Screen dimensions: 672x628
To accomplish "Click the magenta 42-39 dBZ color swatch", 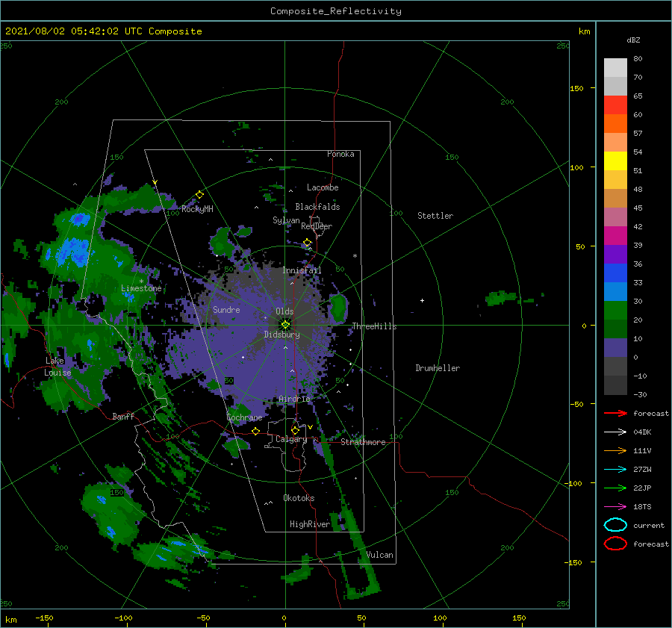I will [615, 236].
